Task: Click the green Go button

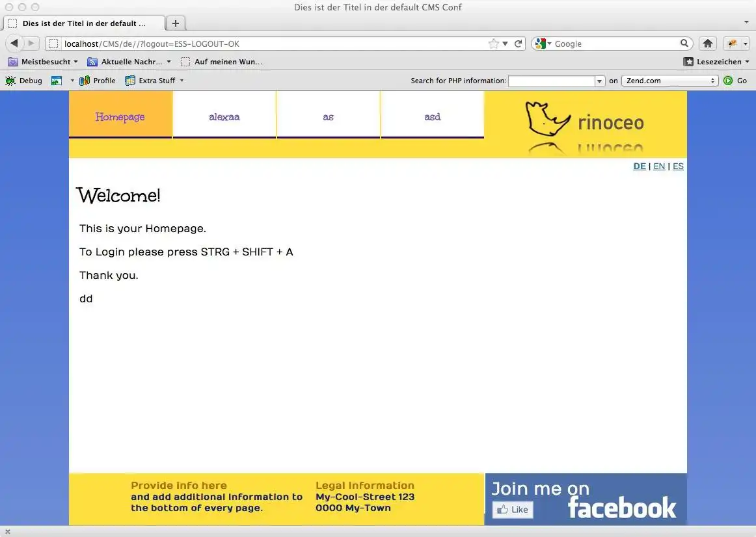Action: tap(735, 81)
